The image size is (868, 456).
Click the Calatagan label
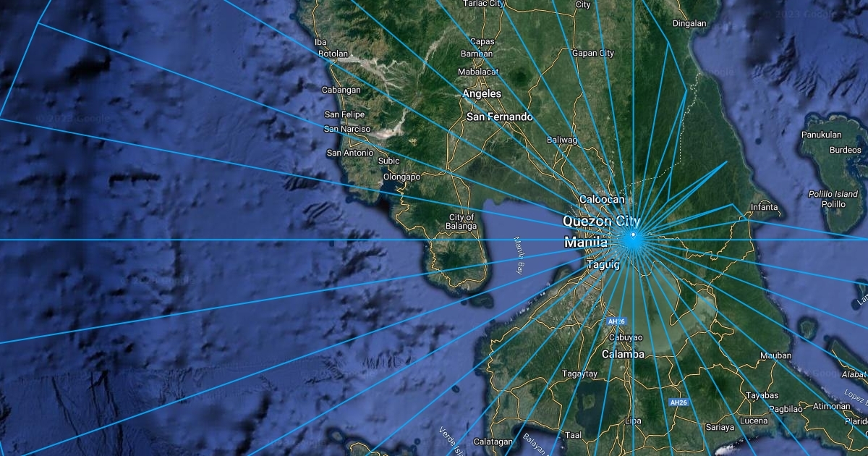pyautogui.click(x=493, y=442)
